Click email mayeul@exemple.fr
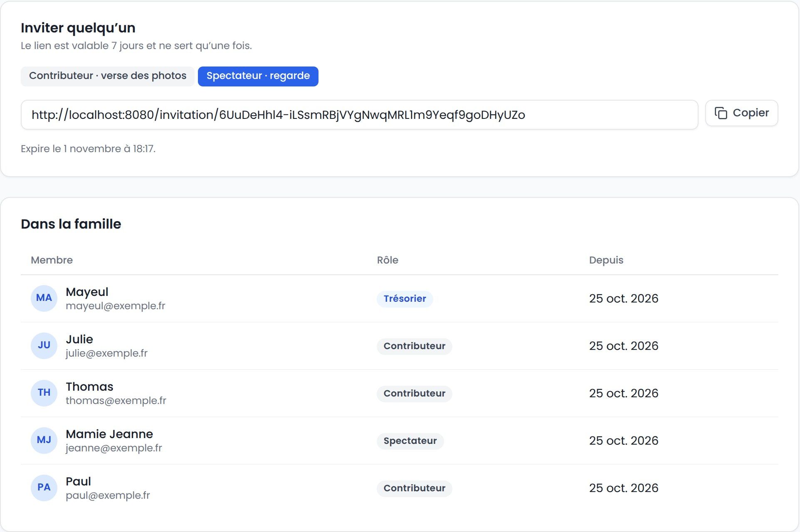Screen dimensions: 800x532 (x=115, y=306)
